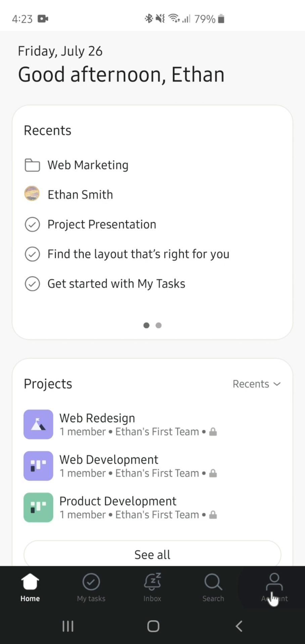Select the Home tab

coord(30,587)
